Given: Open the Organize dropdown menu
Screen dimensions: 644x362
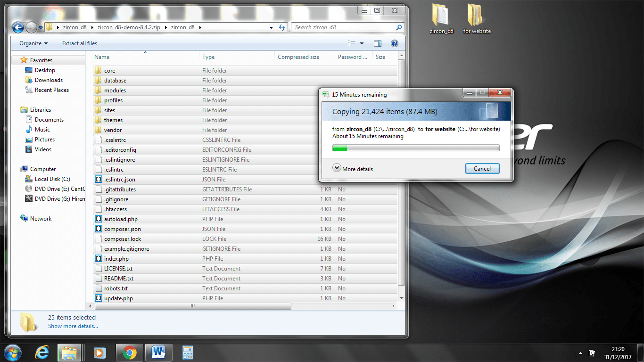Looking at the screenshot, I should click(33, 43).
